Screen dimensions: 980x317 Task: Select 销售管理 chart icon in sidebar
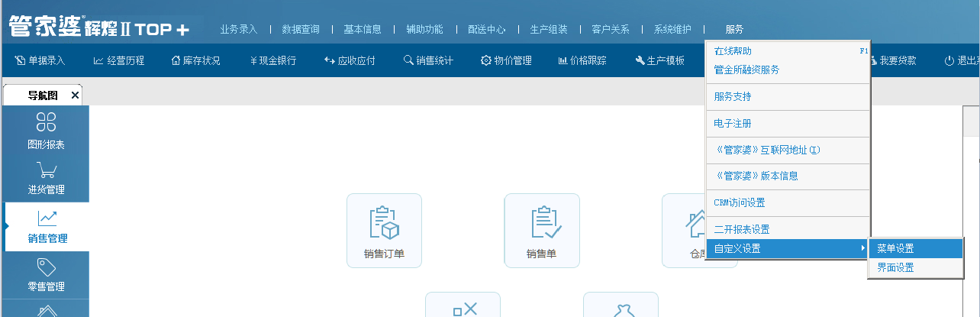pos(47,227)
